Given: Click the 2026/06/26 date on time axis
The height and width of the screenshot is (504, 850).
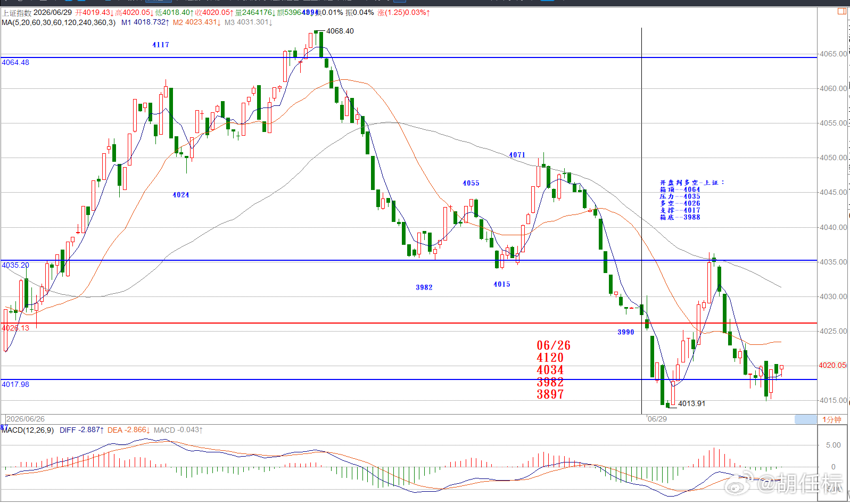Looking at the screenshot, I should coord(26,419).
